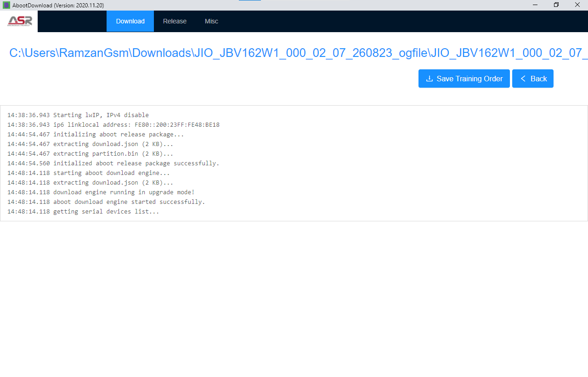Click the download arrow icon on Save Training Order
This screenshot has height=377, width=588.
(430, 79)
